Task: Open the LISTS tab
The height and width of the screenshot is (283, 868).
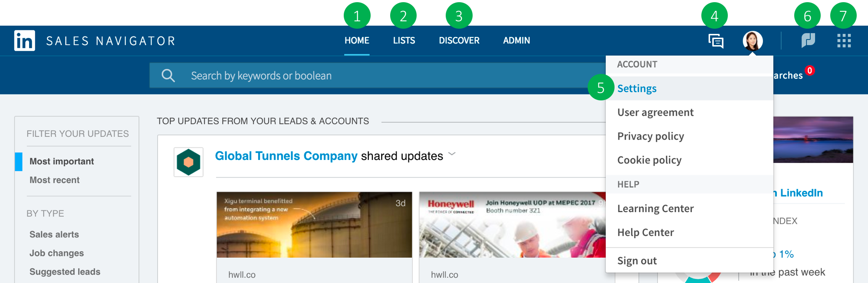Action: pyautogui.click(x=404, y=40)
